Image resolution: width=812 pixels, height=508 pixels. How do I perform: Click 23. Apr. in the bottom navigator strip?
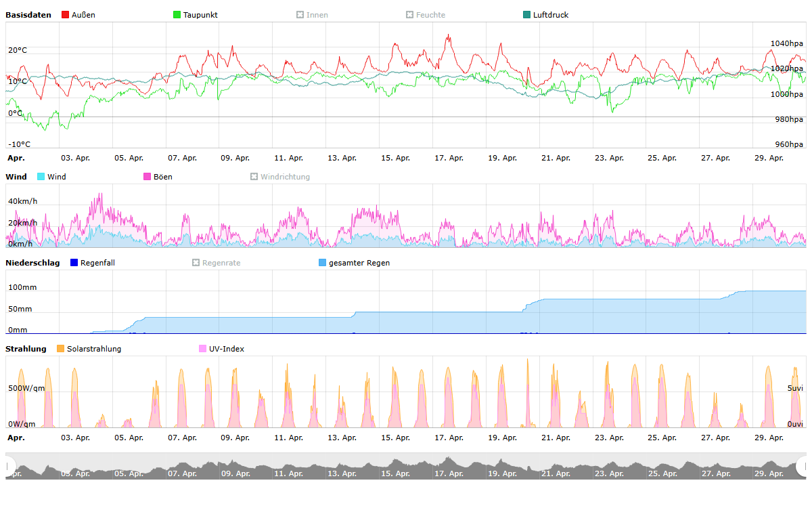(609, 473)
